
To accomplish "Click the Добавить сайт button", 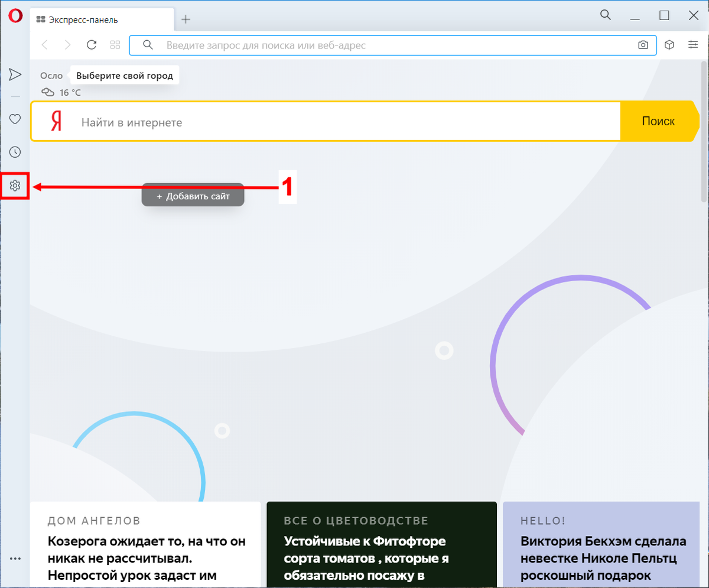I will [193, 194].
